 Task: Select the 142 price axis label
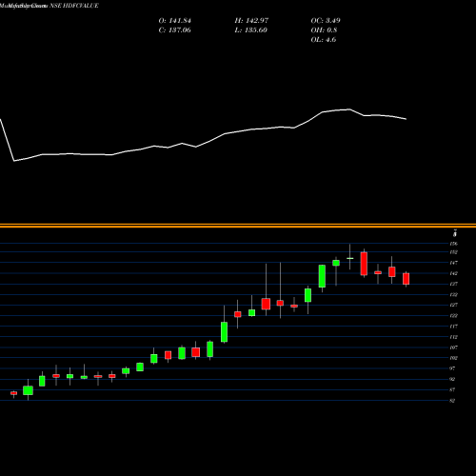coord(454,273)
